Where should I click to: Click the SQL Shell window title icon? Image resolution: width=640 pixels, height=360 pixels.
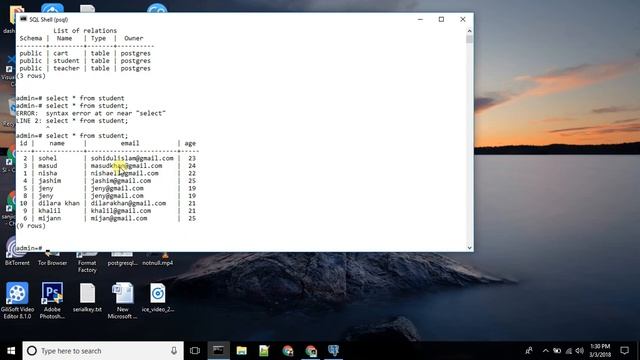pyautogui.click(x=23, y=19)
